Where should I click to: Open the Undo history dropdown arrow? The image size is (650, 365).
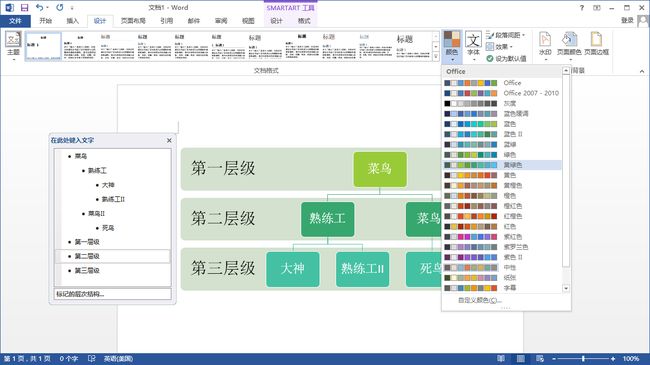(47, 7)
